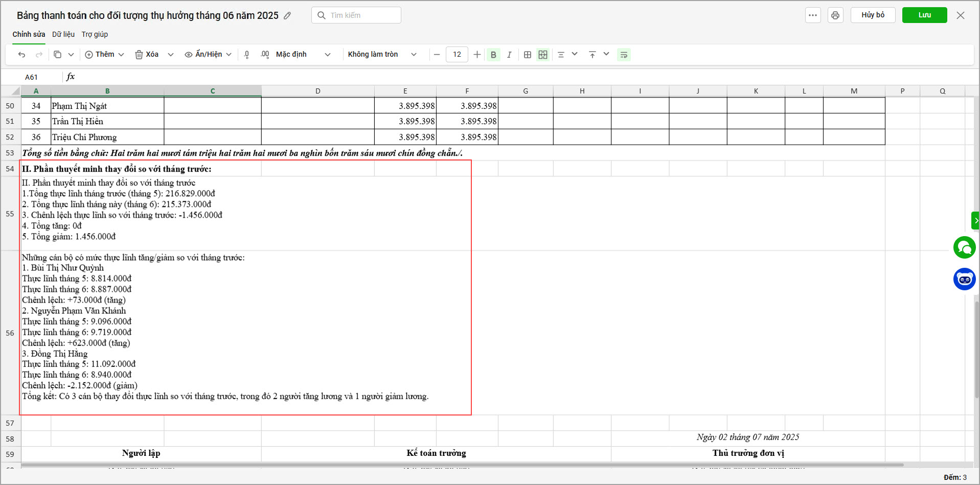The image size is (980, 485).
Task: Toggle bold formatting
Action: coord(493,55)
